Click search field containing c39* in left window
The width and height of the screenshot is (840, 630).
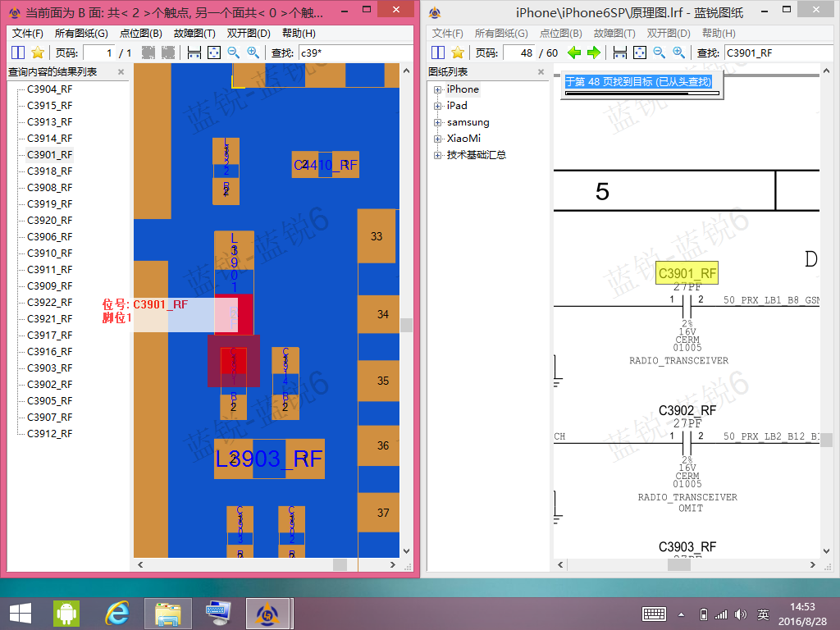[x=355, y=53]
